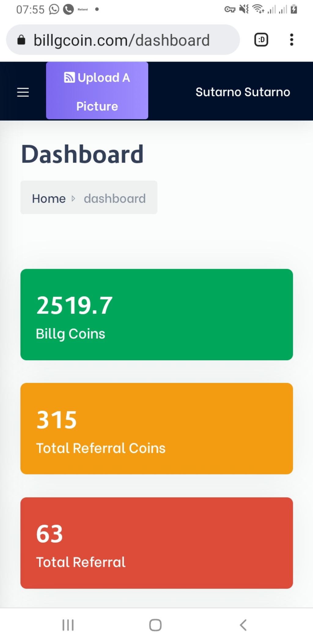Open Chrome's three-dot overflow menu
Image resolution: width=313 pixels, height=644 pixels.
point(292,40)
